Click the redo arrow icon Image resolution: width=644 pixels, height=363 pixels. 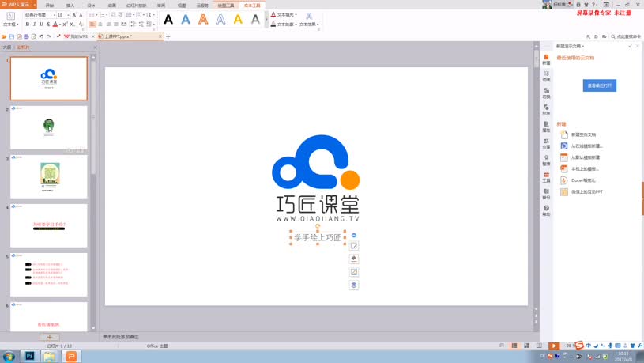point(48,36)
